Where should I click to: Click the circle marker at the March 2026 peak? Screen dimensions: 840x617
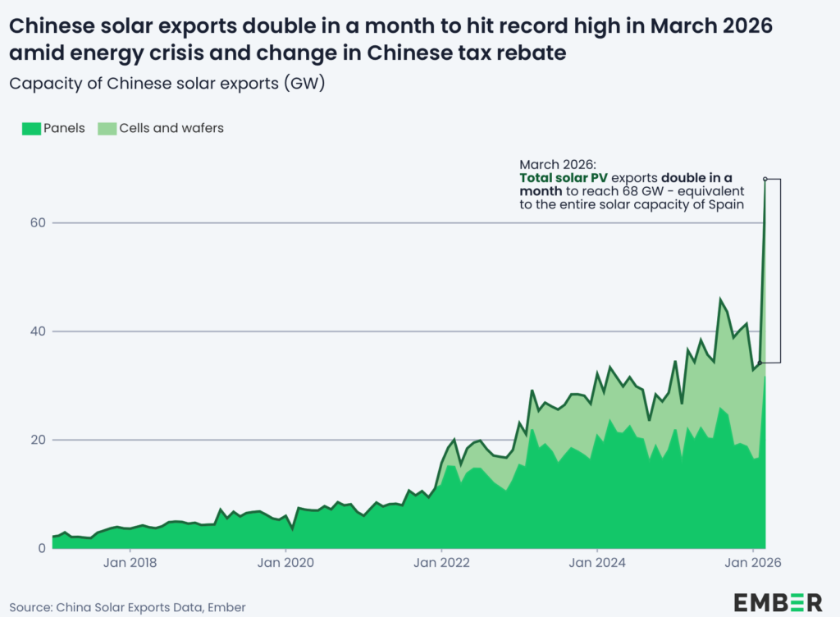[x=766, y=179]
